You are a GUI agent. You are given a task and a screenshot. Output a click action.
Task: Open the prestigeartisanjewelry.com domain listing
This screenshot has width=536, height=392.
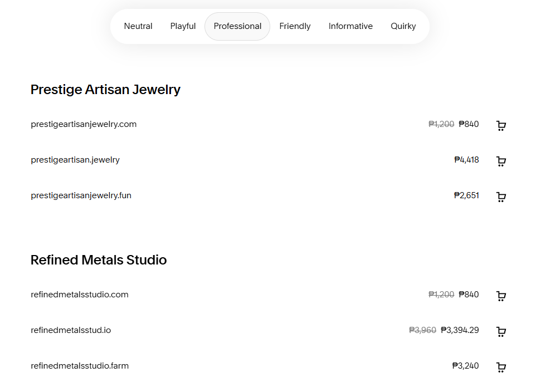(84, 124)
